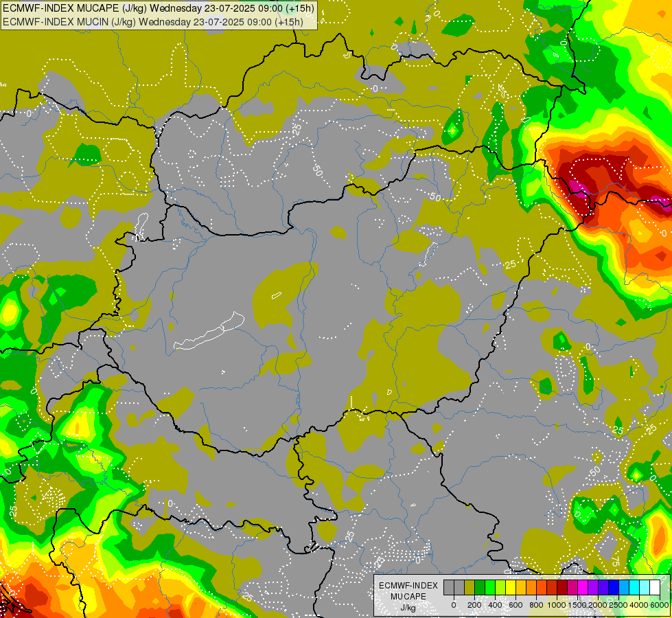Click the legend label 800
672x618 pixels.
536,605
